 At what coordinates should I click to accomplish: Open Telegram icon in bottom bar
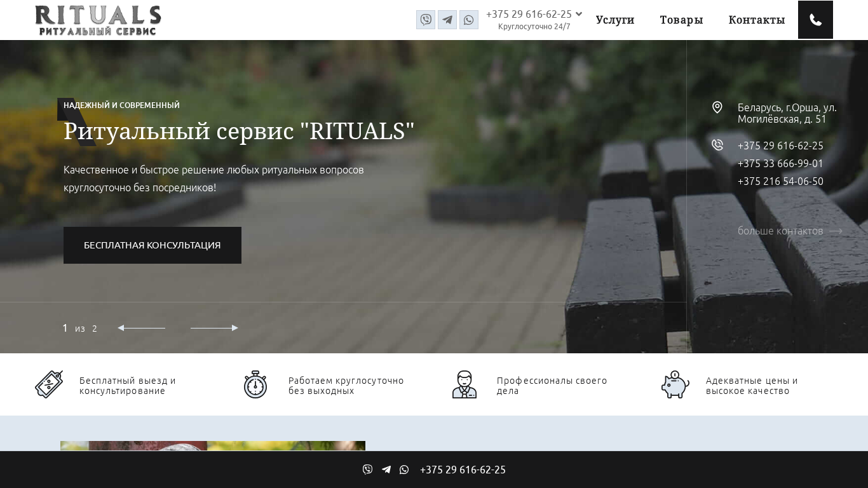pos(386,470)
